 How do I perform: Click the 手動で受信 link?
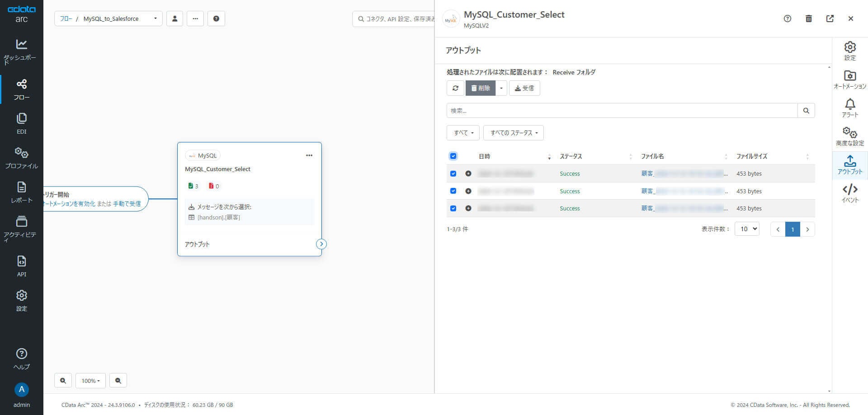click(127, 204)
